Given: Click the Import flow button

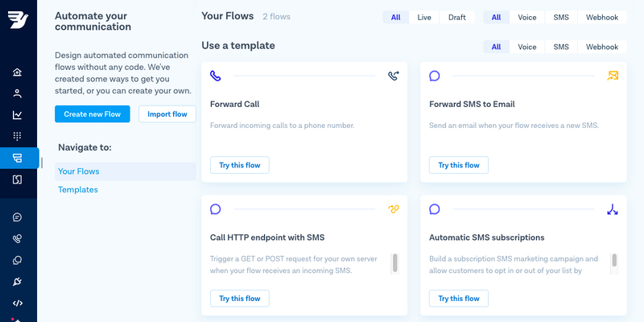Looking at the screenshot, I should coord(167,114).
